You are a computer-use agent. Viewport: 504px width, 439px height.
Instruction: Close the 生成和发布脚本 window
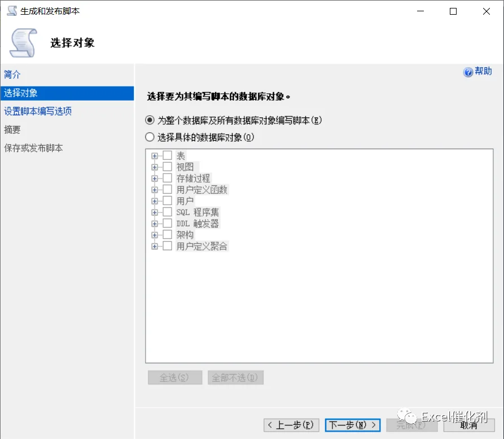point(487,11)
